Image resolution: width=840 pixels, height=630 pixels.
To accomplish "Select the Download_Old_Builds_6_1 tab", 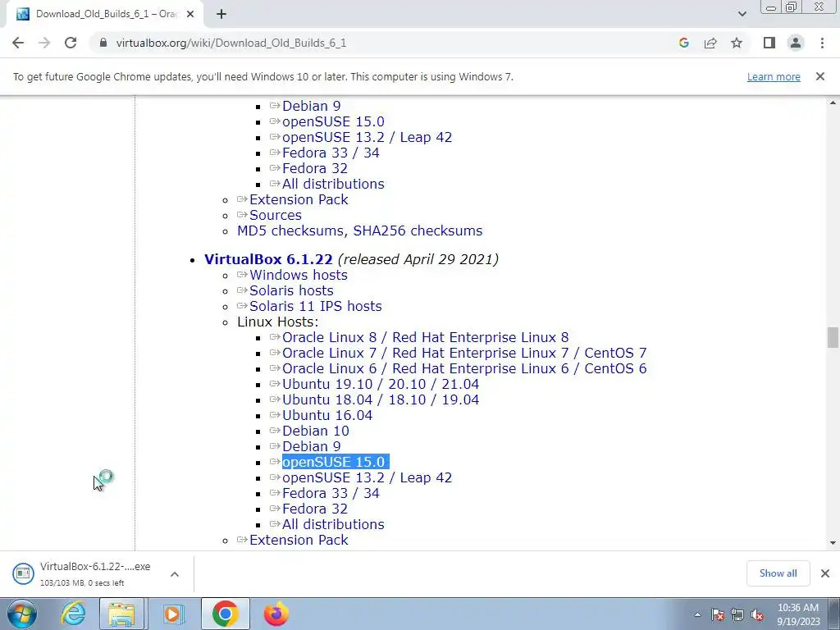I will 105,15.
